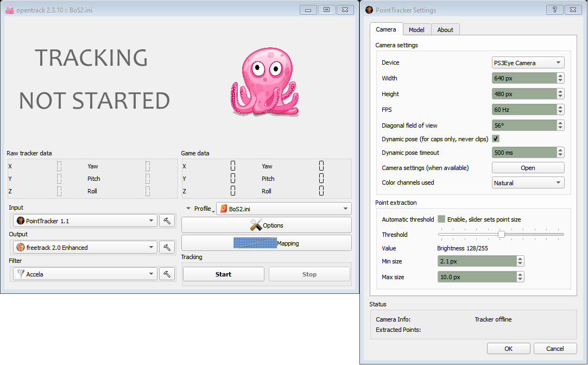Increase Width using the up arrow
588x365 pixels.
coord(560,75)
